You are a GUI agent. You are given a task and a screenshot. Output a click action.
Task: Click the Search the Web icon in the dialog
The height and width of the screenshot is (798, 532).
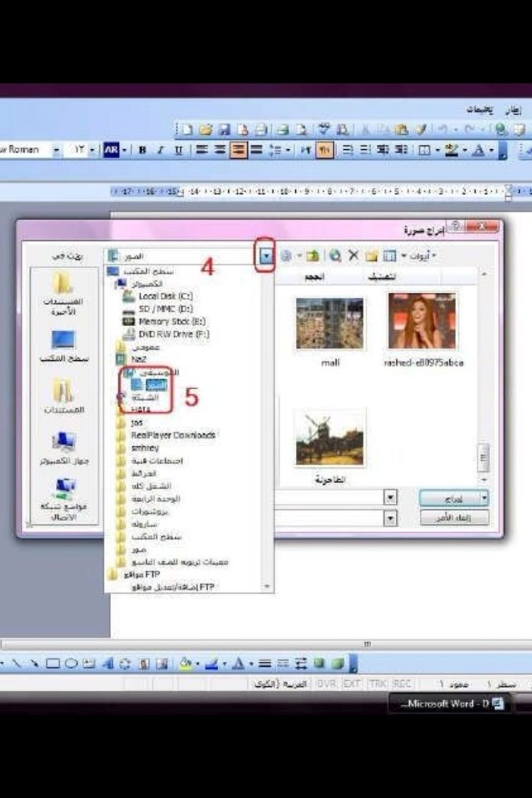(x=335, y=255)
